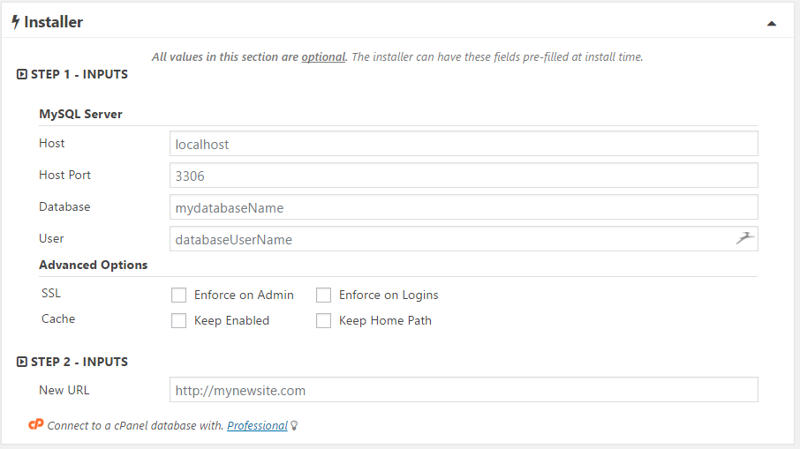The image size is (800, 449).
Task: Focus the New URL input field
Action: [463, 390]
